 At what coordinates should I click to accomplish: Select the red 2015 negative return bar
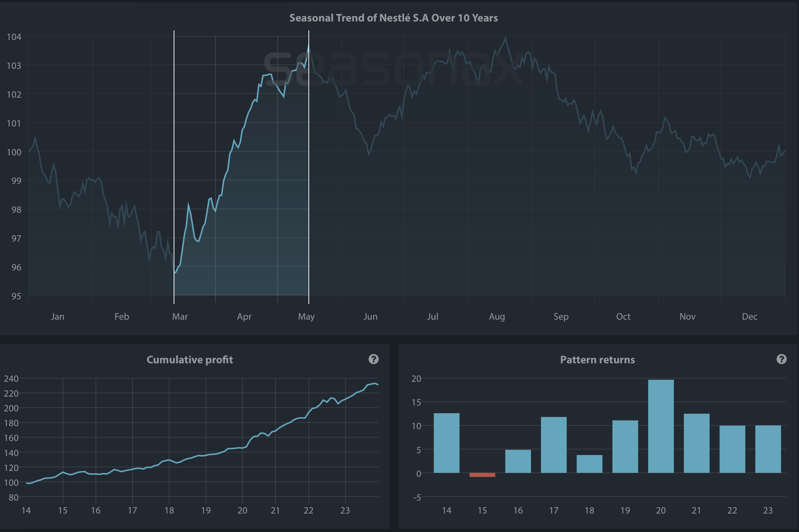click(x=482, y=475)
